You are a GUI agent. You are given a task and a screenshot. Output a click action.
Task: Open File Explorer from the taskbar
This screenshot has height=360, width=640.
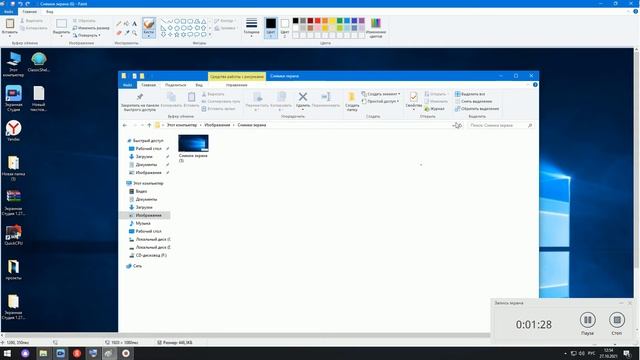(43, 353)
